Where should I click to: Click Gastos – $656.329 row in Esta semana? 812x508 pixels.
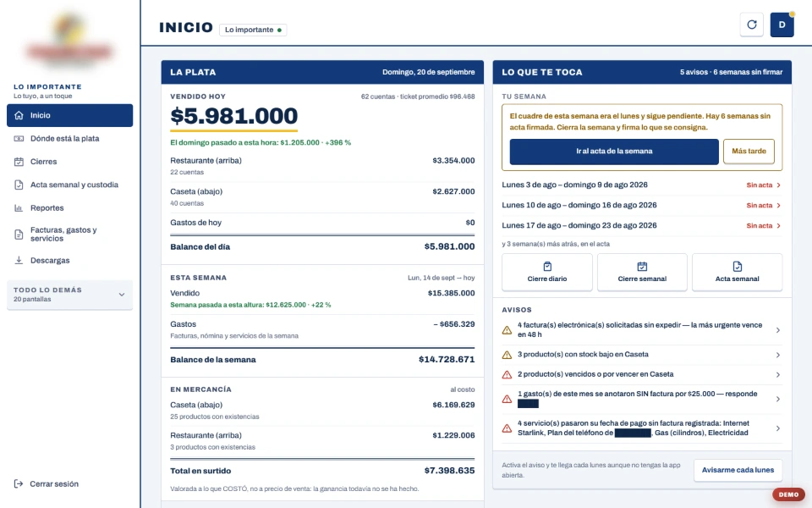click(322, 329)
